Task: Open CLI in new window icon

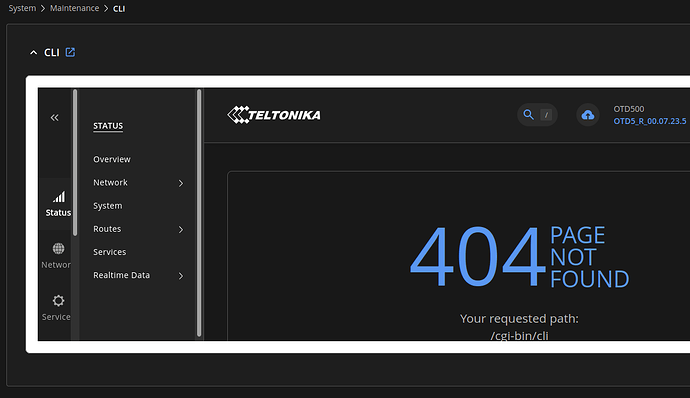Action: click(70, 52)
